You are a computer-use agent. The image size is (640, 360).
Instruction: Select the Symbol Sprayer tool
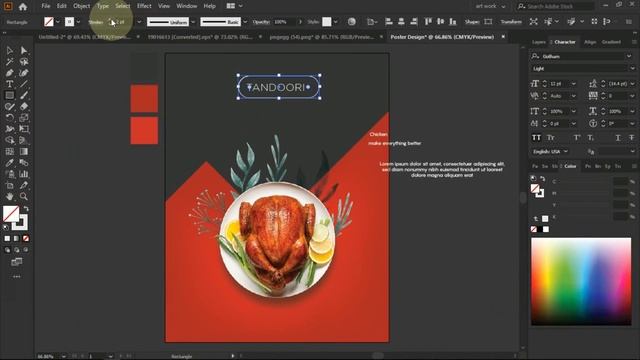point(9,174)
